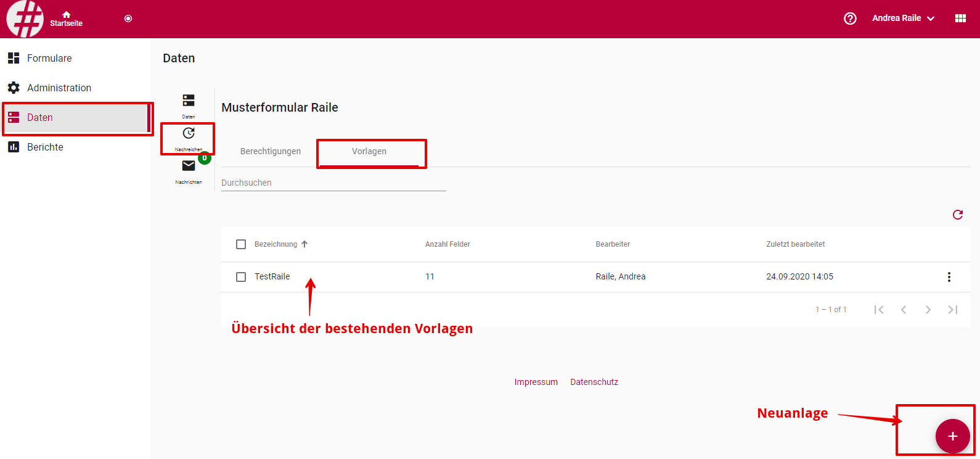Select Daten in the sidebar
This screenshot has height=459, width=980.
(x=75, y=117)
